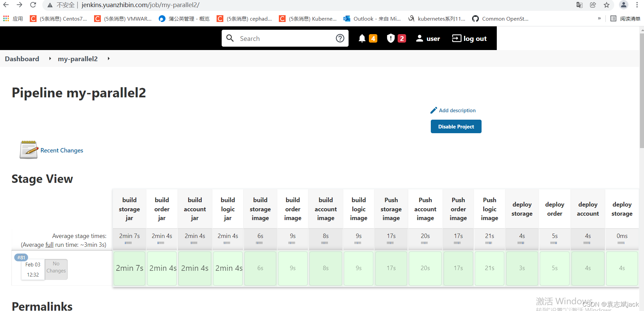This screenshot has width=644, height=311.
Task: Open the Common OpenSt GitHub bookmark
Action: [501, 19]
